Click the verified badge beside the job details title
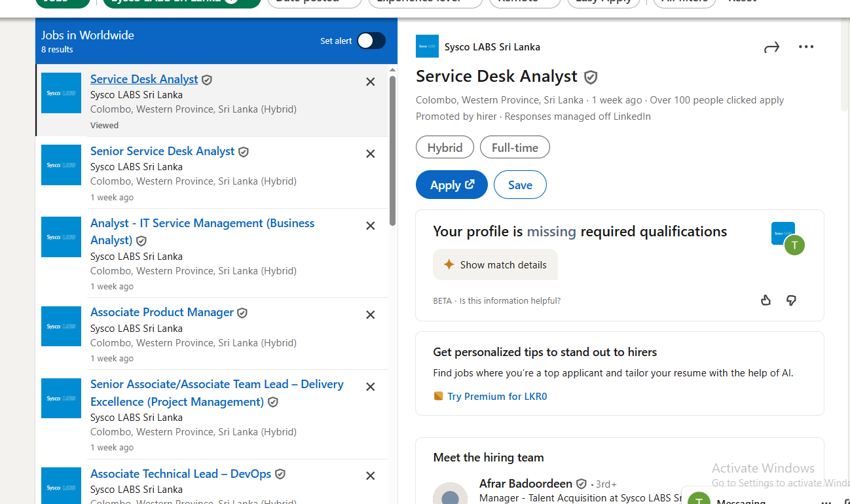 click(591, 77)
